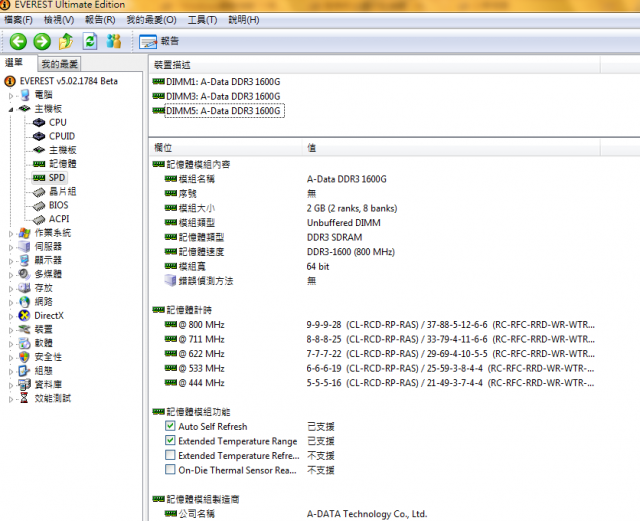This screenshot has width=640, height=521.
Task: Open the 檔案(F) menu
Action: (18, 20)
